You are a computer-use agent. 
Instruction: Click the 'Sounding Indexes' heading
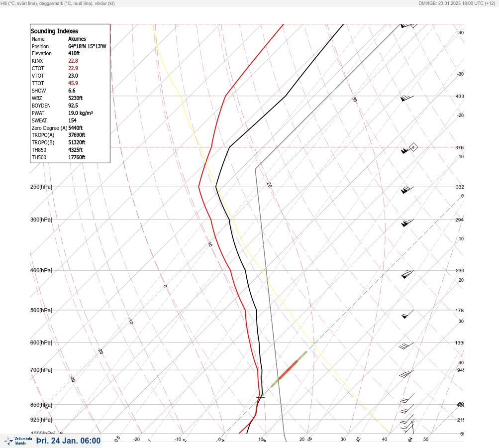54,31
